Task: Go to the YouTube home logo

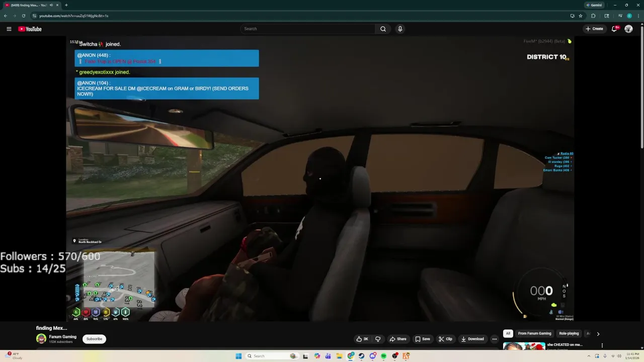Action: click(x=30, y=29)
